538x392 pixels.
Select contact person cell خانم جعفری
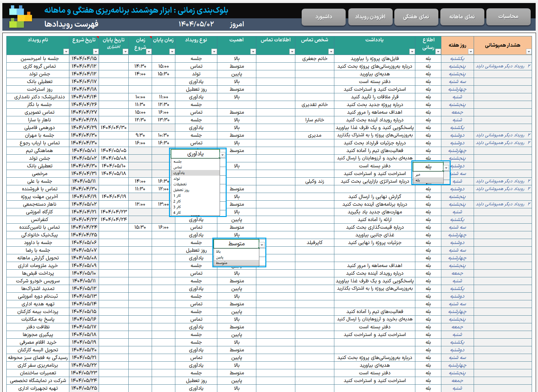tap(315, 59)
